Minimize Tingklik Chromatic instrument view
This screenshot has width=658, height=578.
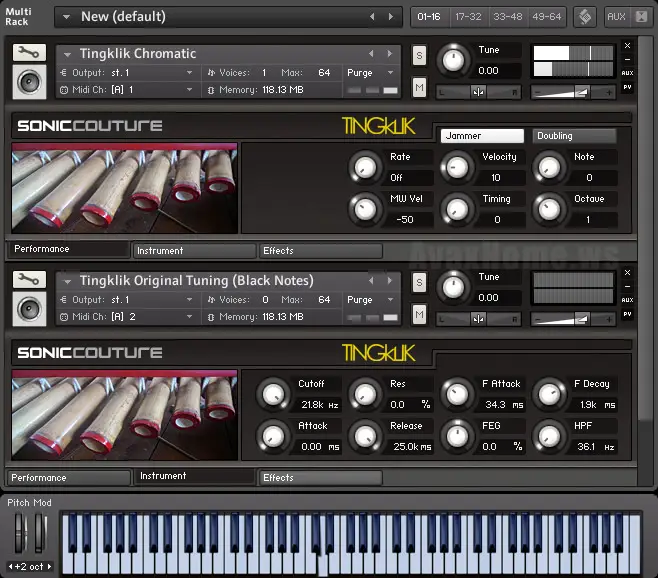point(627,59)
